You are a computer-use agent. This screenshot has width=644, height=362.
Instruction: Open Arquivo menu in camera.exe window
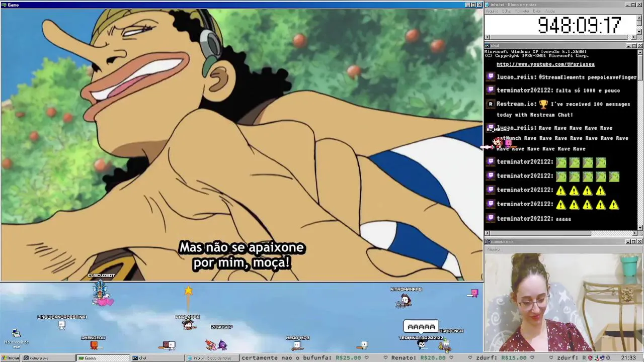[494, 249]
